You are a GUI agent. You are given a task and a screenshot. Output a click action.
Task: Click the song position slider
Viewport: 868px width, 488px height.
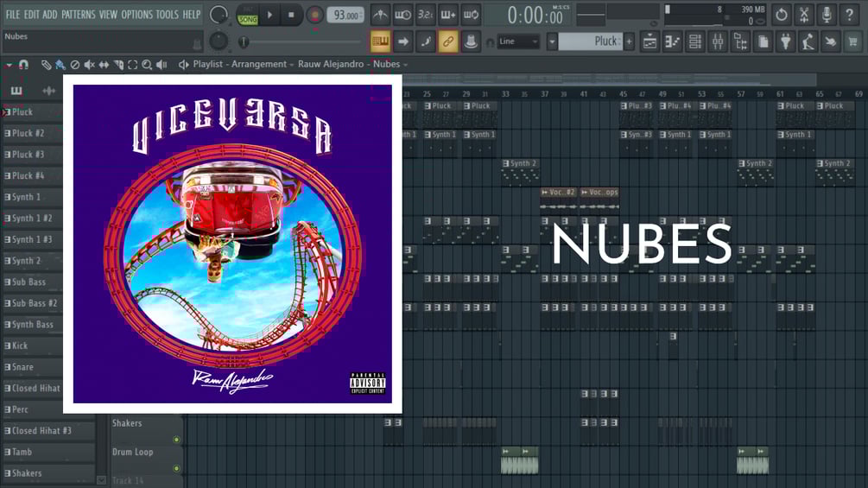[x=301, y=41]
